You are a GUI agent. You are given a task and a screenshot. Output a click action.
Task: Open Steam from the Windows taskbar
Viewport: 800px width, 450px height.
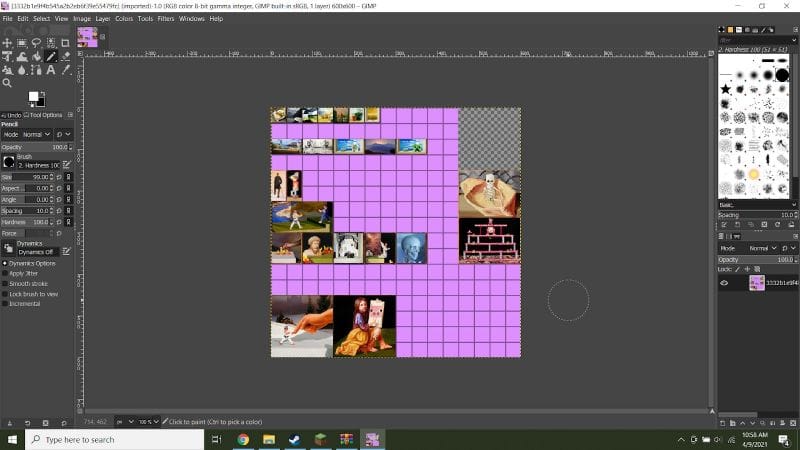pos(295,439)
